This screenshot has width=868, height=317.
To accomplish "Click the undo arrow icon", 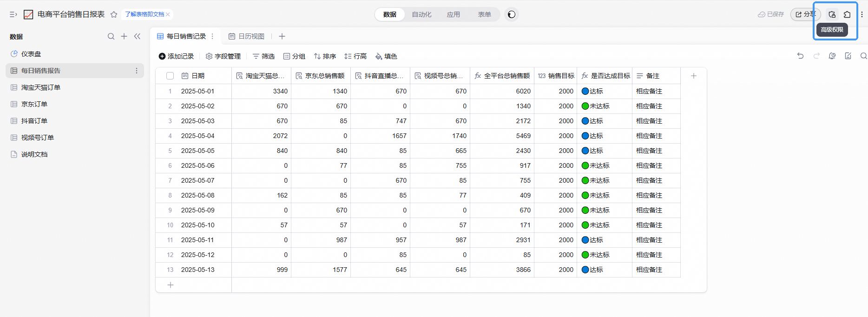I will point(800,56).
